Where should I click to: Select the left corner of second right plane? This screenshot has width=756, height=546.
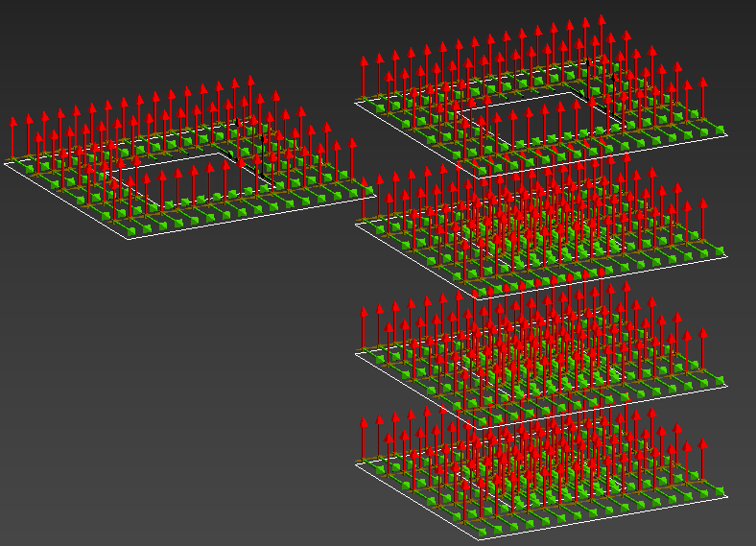point(355,223)
